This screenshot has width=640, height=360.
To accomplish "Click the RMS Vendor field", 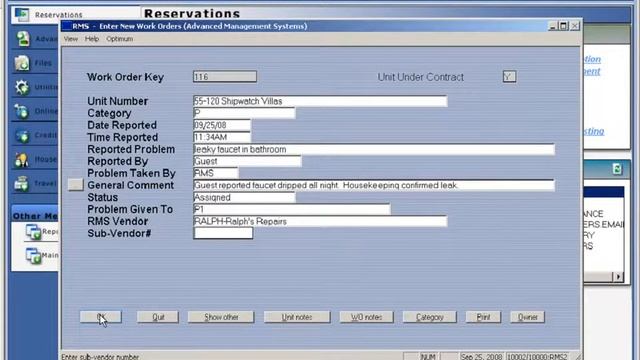I will click(x=320, y=221).
